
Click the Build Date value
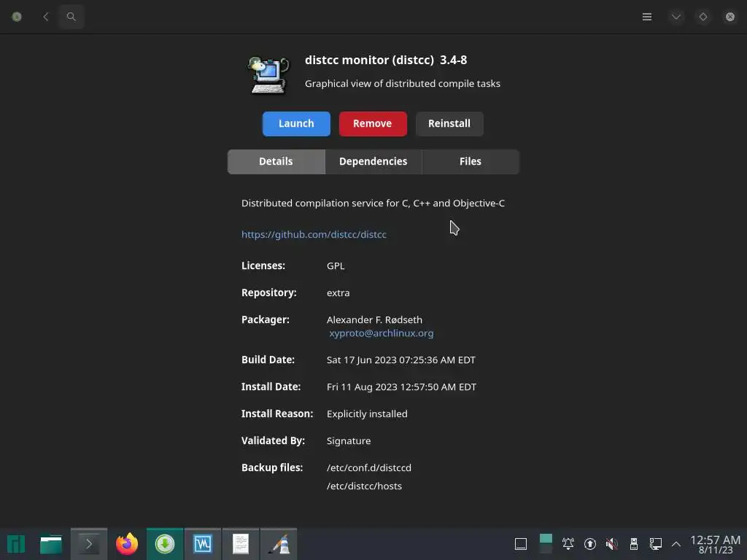coord(400,360)
